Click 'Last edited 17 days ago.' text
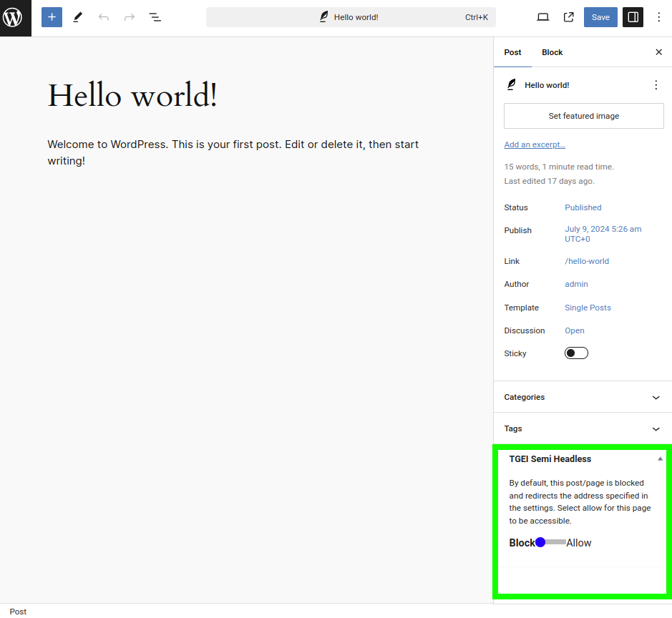Viewport: 672px width, 618px height. (549, 181)
